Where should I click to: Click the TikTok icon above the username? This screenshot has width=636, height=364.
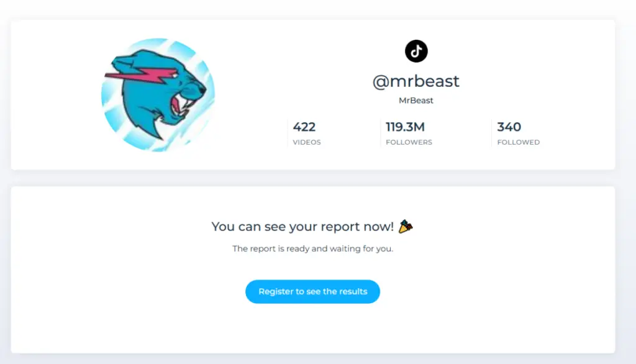point(416,51)
